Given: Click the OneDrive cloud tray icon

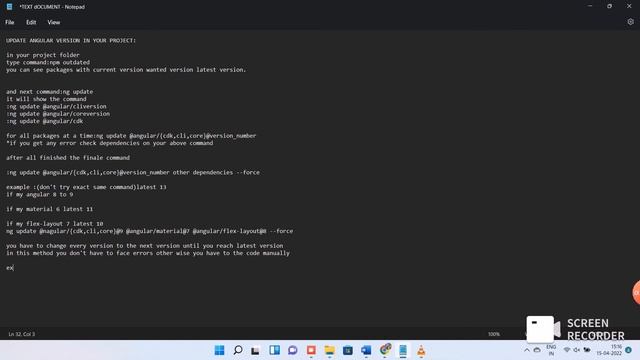Looking at the screenshot, I should click(537, 350).
